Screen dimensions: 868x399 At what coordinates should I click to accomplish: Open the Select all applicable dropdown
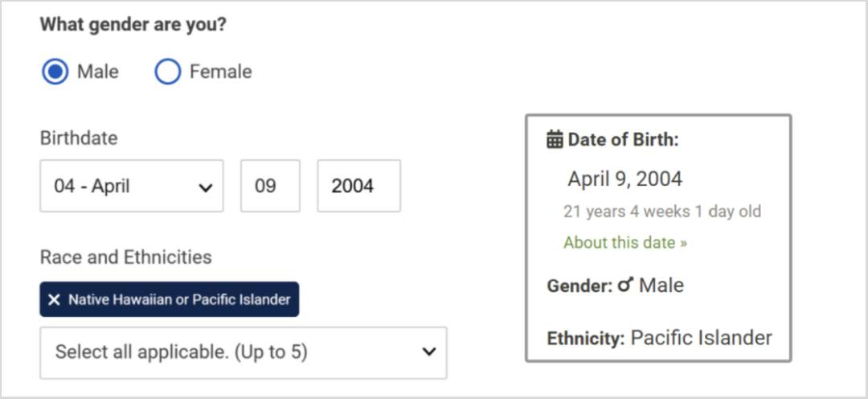244,352
